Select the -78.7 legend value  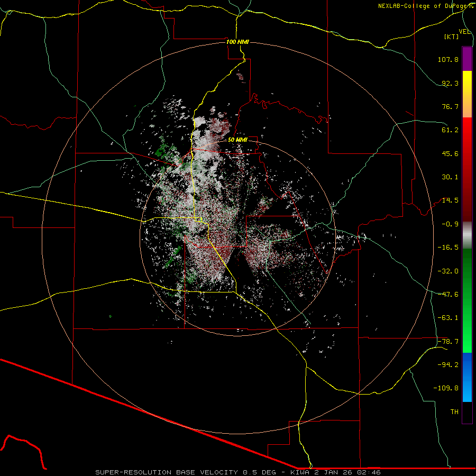pos(448,342)
